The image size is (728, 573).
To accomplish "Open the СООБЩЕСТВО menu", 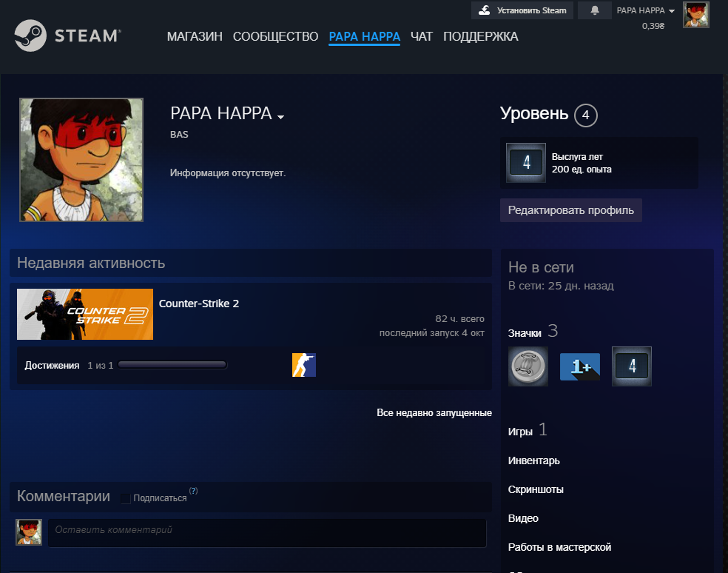I will click(275, 36).
